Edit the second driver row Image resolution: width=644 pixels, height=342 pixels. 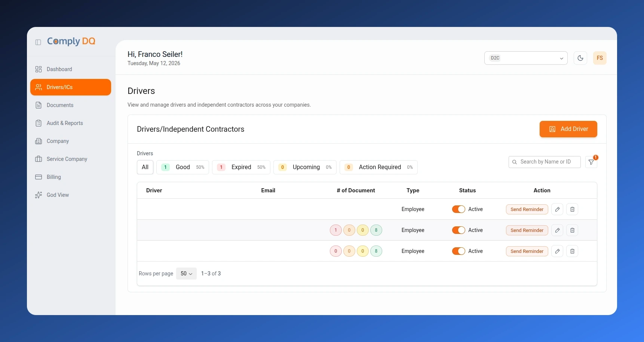557,230
